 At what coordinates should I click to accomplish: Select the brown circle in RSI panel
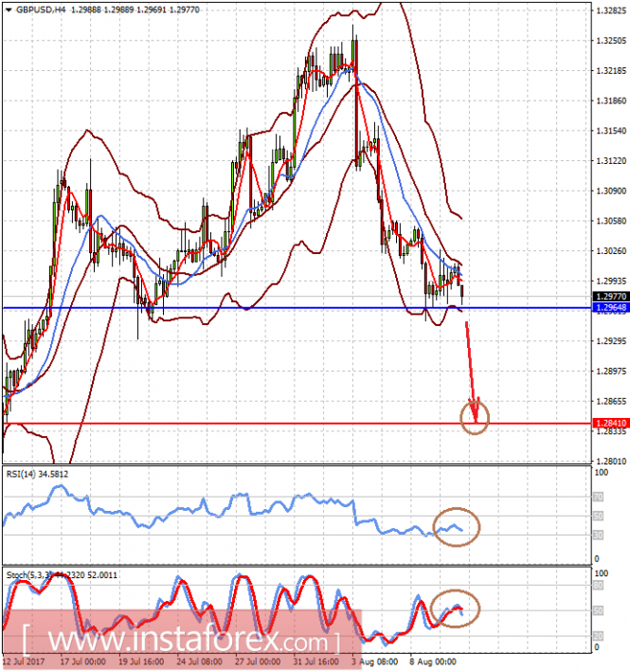coord(456,526)
